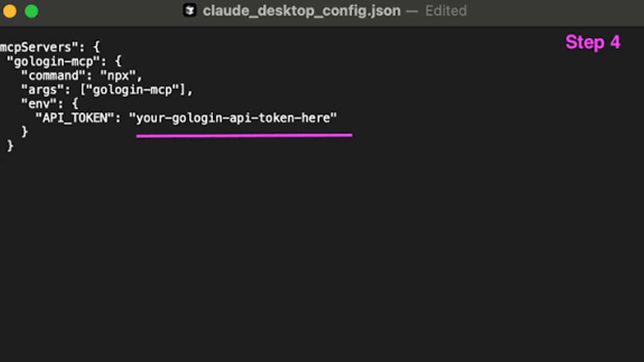Image resolution: width=644 pixels, height=362 pixels.
Task: Click the opening brace after "env":
Action: (x=75, y=104)
